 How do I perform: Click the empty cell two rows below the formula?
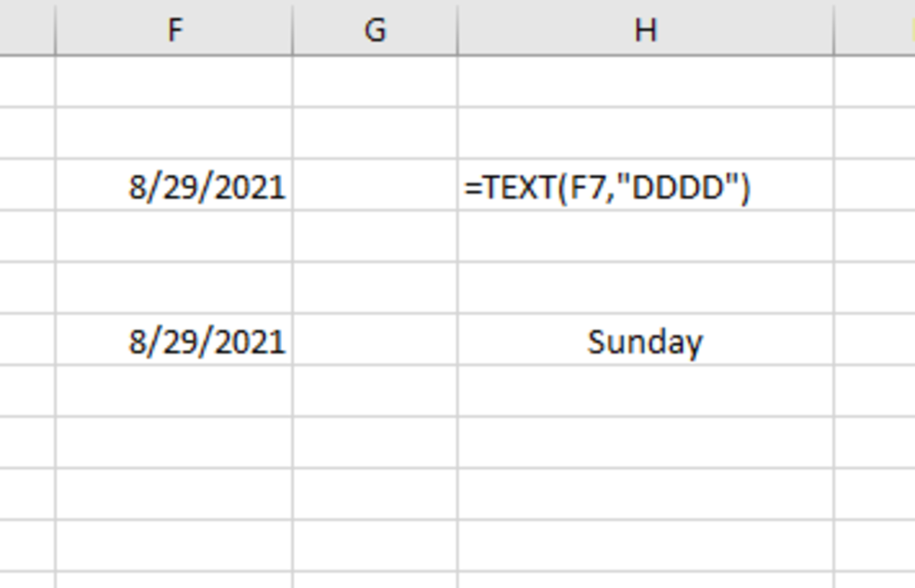[x=644, y=282]
